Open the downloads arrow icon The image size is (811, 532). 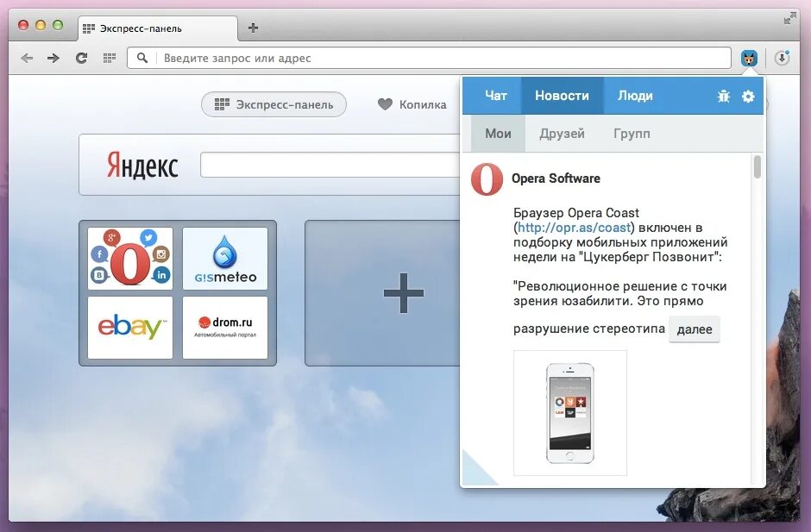pos(782,58)
